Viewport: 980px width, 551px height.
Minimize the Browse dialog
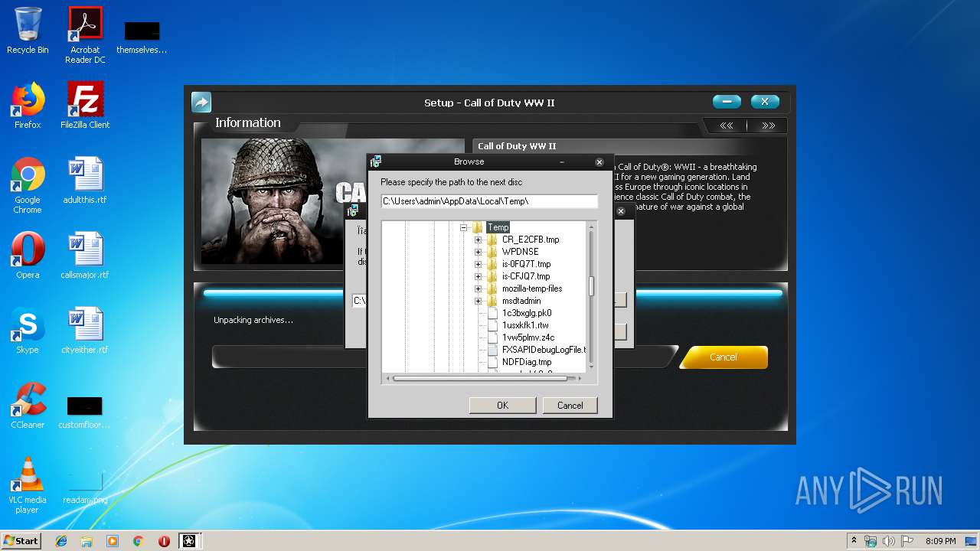click(x=562, y=162)
